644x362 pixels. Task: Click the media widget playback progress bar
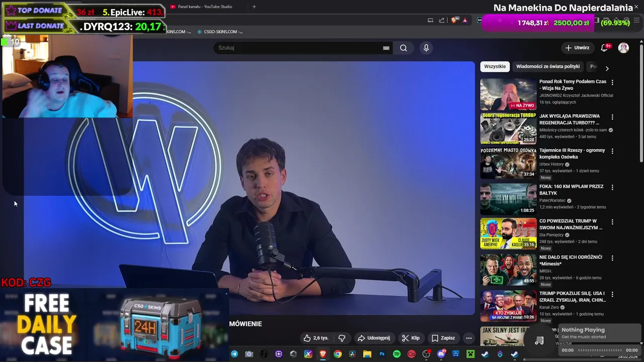pyautogui.click(x=600, y=350)
